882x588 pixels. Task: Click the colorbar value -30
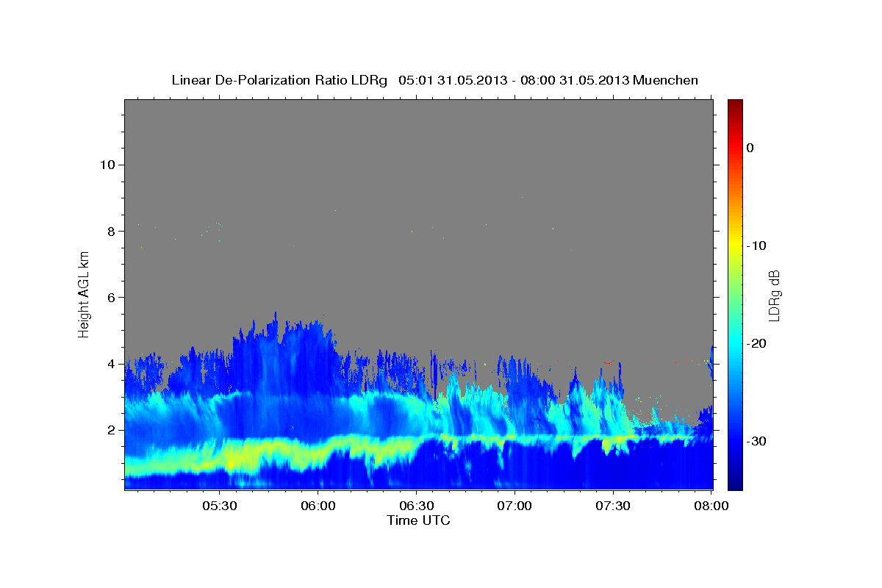tap(757, 441)
